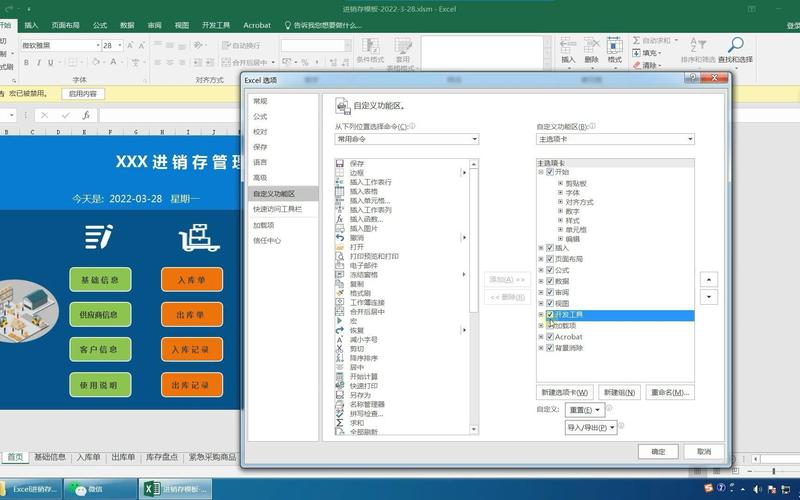
Task: Toggle the 页面布局 checkbox
Action: click(x=549, y=259)
